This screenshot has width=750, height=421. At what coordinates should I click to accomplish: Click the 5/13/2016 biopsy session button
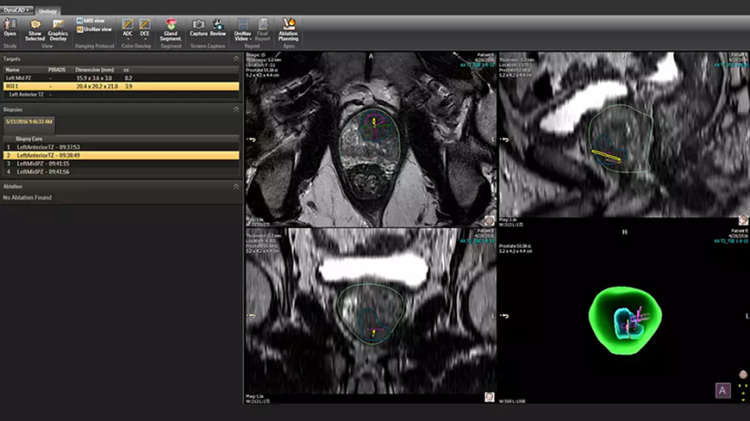coord(31,121)
